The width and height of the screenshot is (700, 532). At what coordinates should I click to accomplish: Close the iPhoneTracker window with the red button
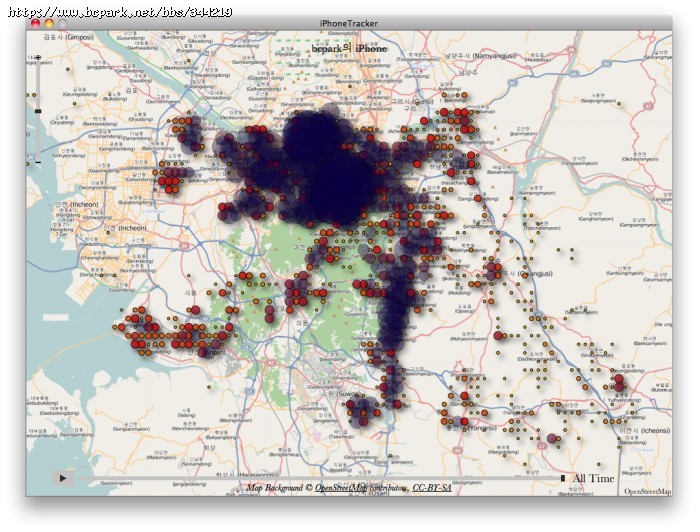click(x=36, y=23)
